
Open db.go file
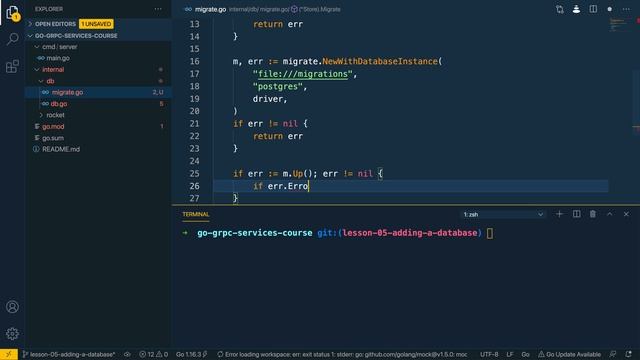tap(59, 104)
